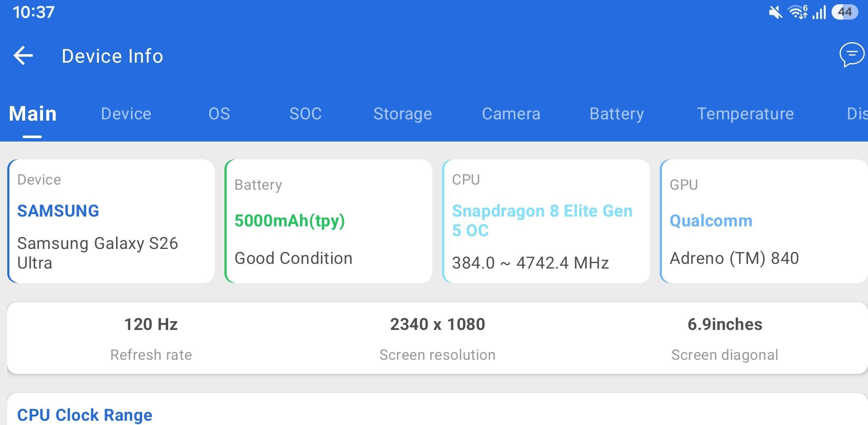868x425 pixels.
Task: Tap the battery level 44 indicator
Action: click(845, 12)
